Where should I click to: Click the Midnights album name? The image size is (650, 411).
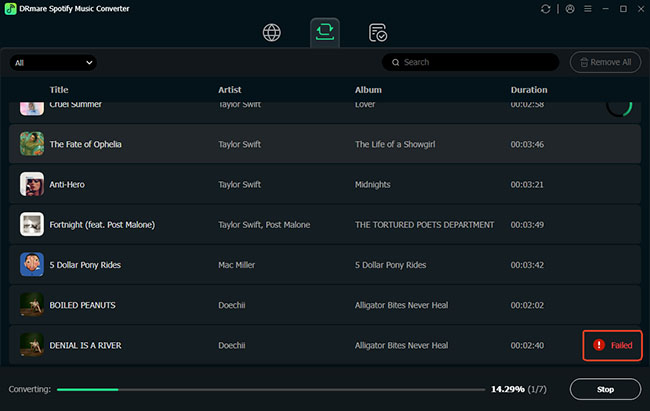point(372,185)
